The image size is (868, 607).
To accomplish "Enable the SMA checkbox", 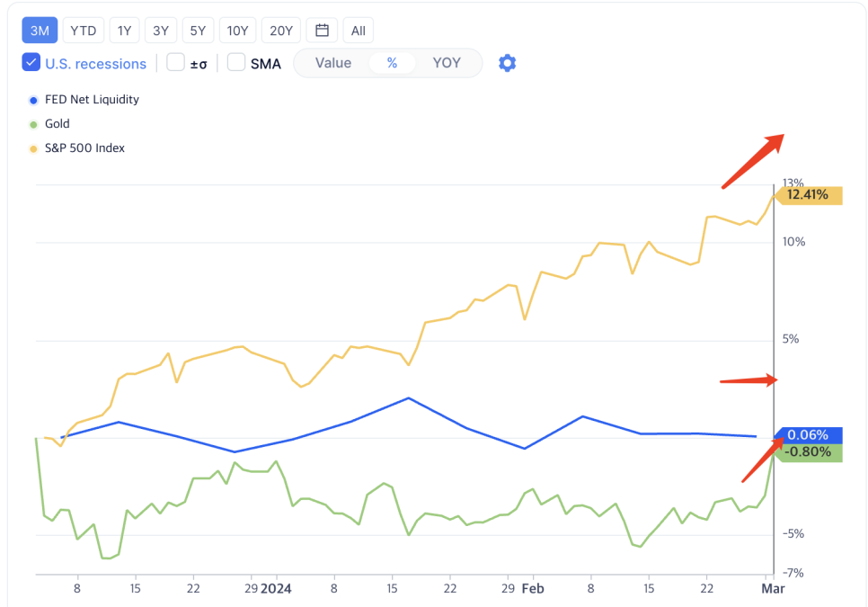I will [x=236, y=63].
